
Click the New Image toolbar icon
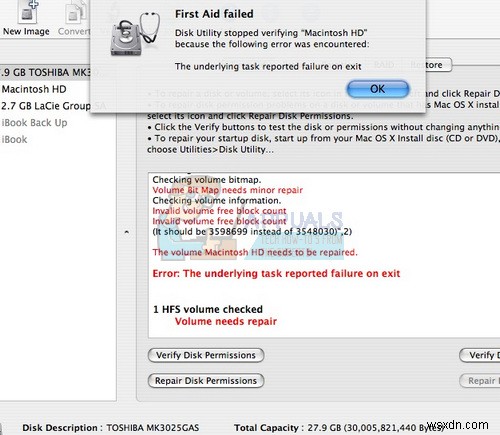26,17
